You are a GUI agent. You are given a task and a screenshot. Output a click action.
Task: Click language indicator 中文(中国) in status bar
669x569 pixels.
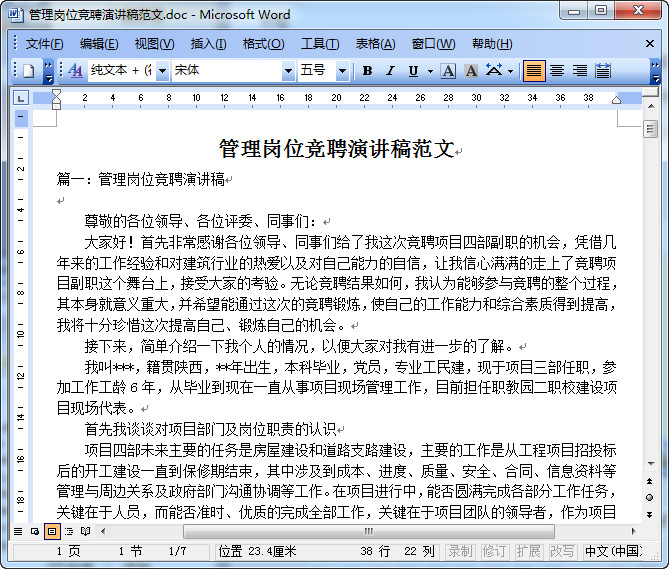(613, 552)
